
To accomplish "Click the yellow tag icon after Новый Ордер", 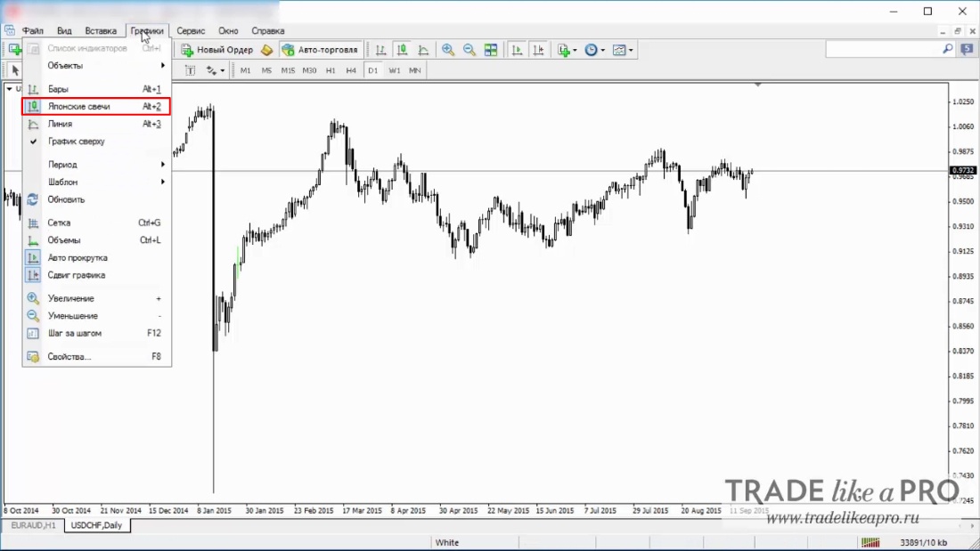I will [x=267, y=50].
